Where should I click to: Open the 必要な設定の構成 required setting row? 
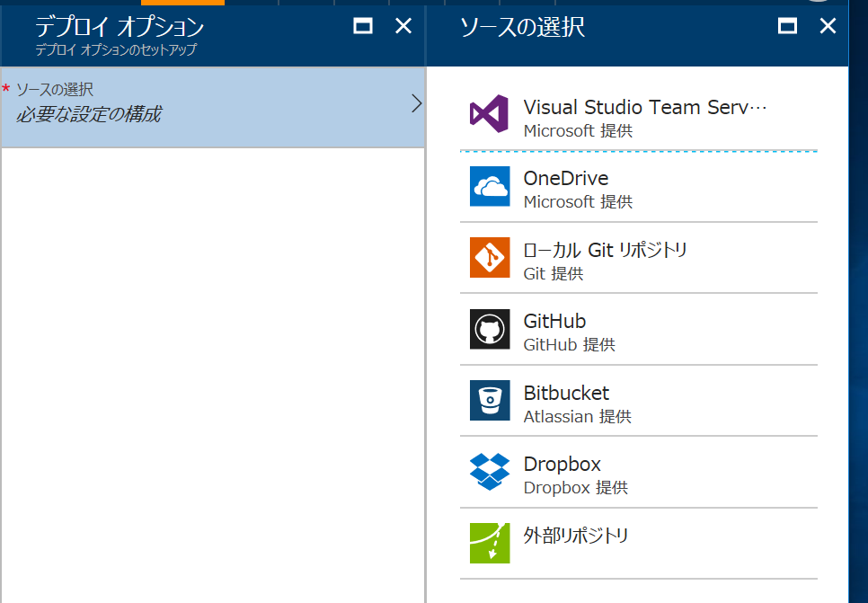point(213,107)
